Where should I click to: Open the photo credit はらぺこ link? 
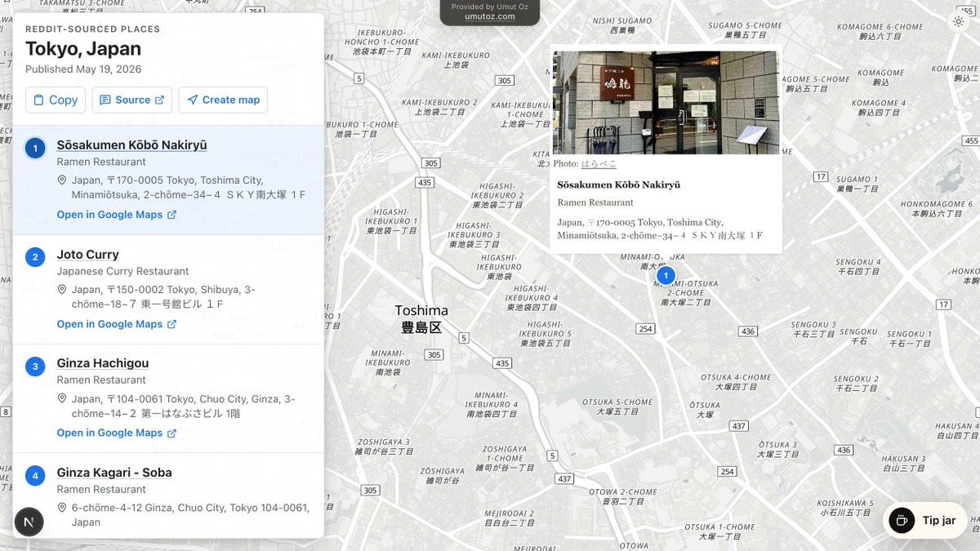pyautogui.click(x=599, y=163)
